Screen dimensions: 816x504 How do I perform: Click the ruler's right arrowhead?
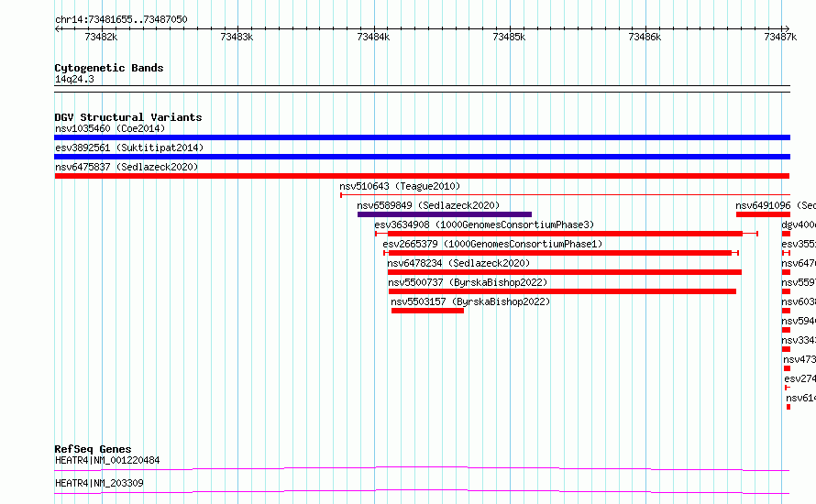[788, 29]
